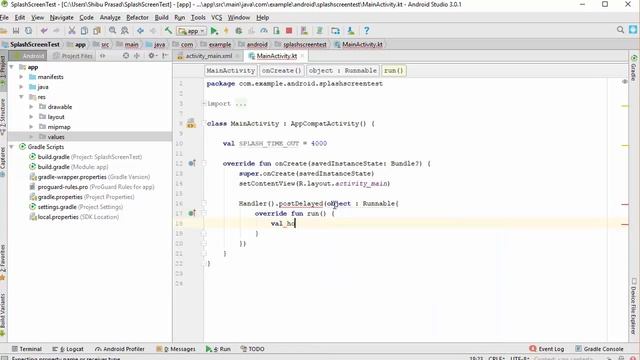Click the Search Everywhere magnifier icon
The image size is (640, 360).
[x=620, y=30]
